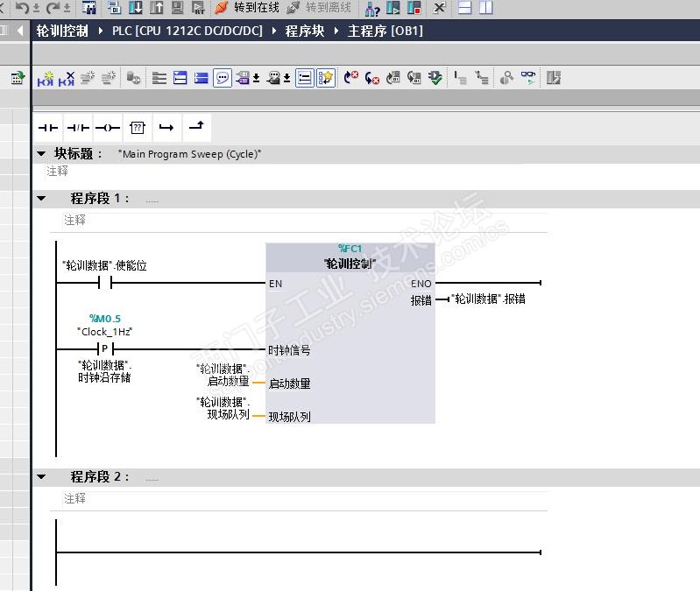Collapse 程序段 2 triangle

[41, 477]
